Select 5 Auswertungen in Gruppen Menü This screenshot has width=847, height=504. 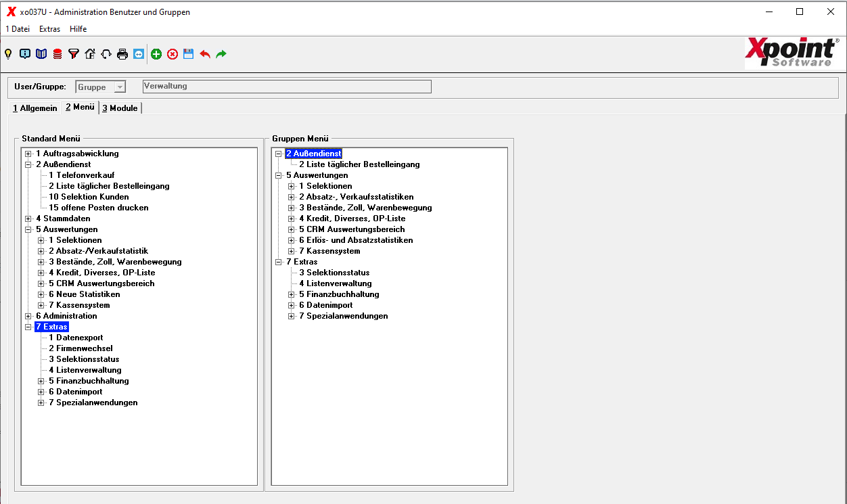pyautogui.click(x=317, y=175)
